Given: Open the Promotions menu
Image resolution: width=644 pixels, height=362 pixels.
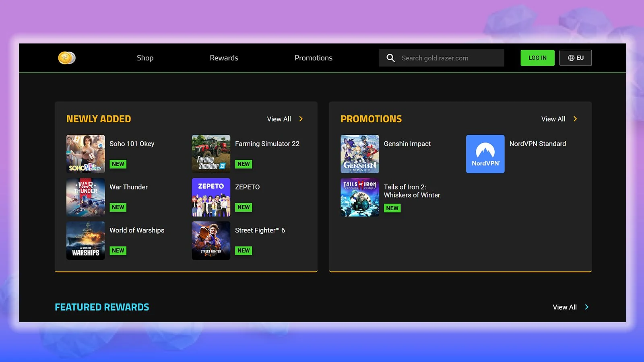Looking at the screenshot, I should [x=314, y=58].
